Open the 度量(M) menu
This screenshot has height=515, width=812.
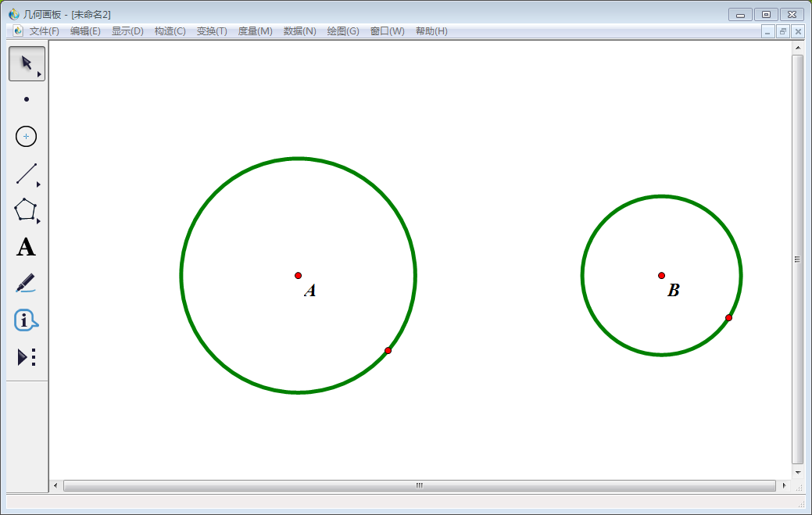[255, 31]
